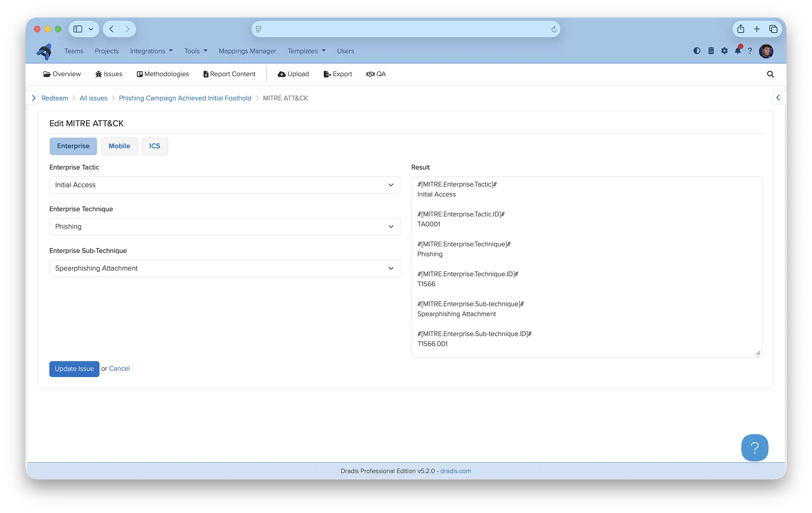Switch to the Mobile tab

click(119, 146)
